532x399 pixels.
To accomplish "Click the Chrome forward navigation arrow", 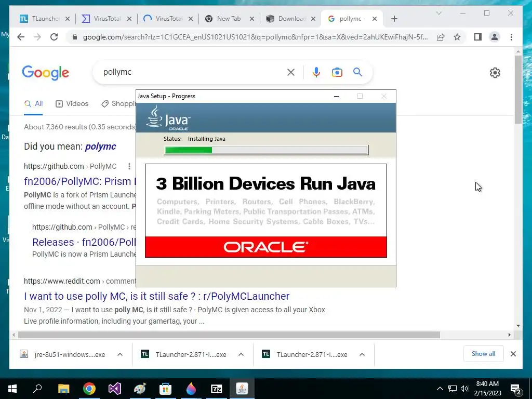I will click(37, 37).
